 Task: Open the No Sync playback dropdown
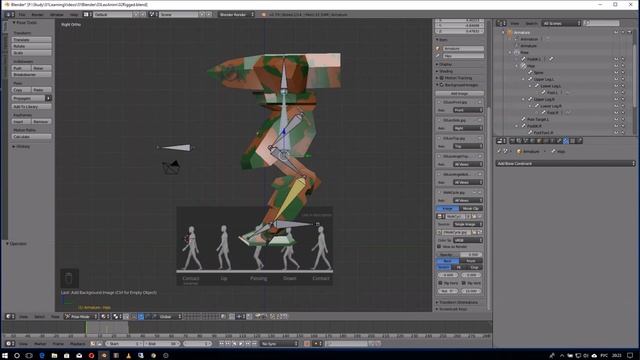pyautogui.click(x=280, y=344)
